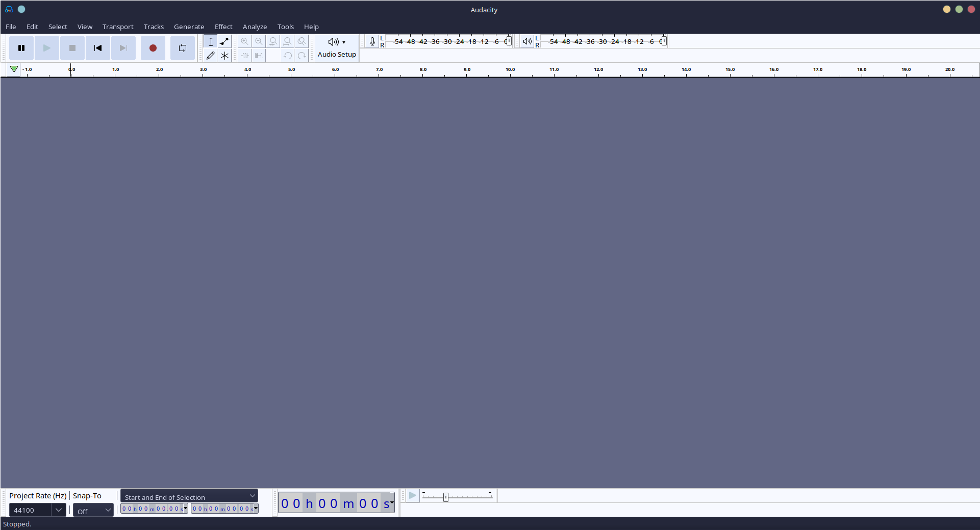The image size is (980, 530).
Task: Click the 10.0 mark on timeline ruler
Action: pyautogui.click(x=510, y=69)
